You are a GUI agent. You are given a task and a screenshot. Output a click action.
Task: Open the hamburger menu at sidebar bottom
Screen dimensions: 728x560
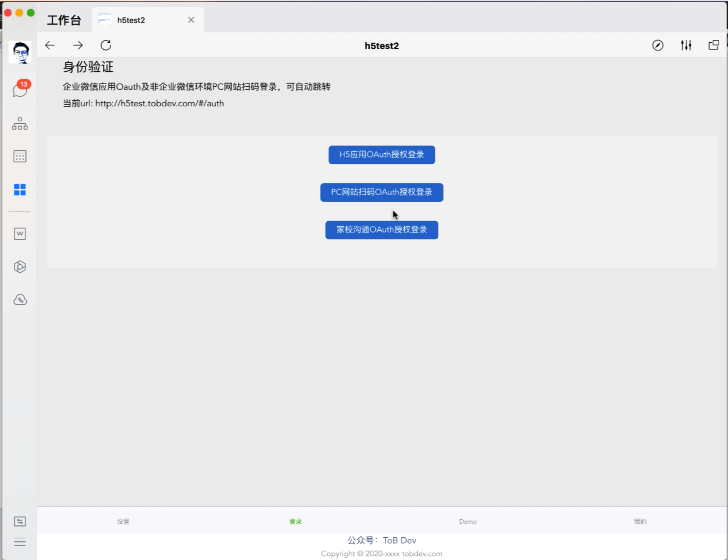(20, 542)
